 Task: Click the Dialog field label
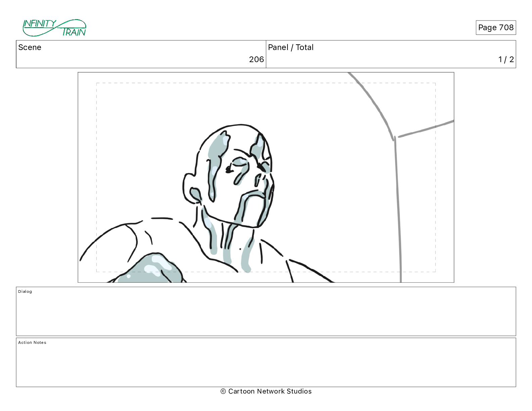[x=25, y=291]
